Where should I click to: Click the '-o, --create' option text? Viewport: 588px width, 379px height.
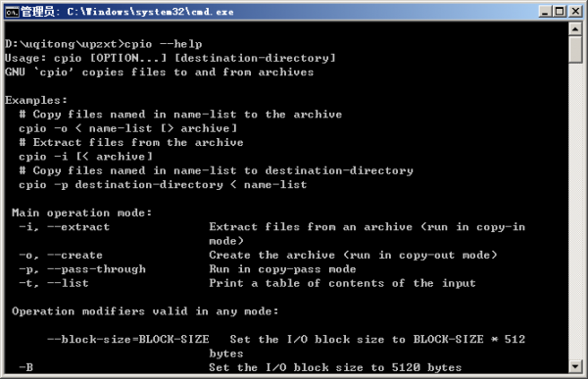click(x=61, y=256)
